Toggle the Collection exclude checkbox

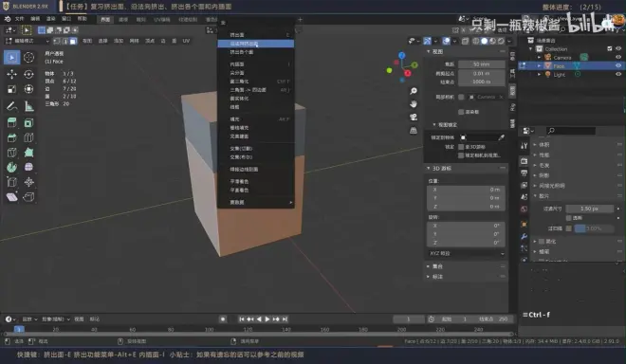click(x=609, y=48)
